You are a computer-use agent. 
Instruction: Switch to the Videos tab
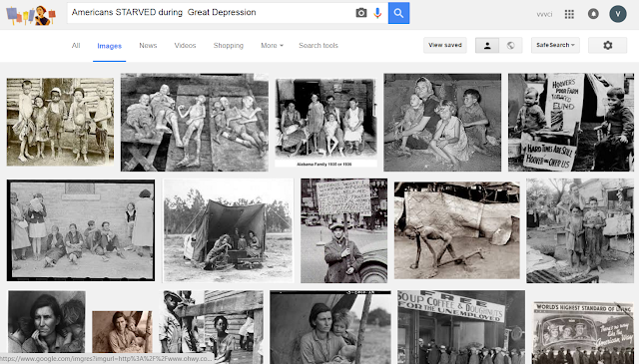(185, 46)
